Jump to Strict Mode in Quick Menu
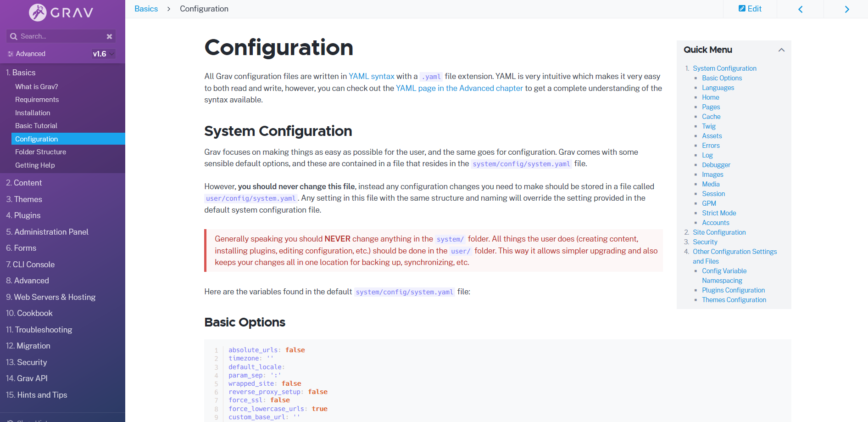 [x=719, y=213]
